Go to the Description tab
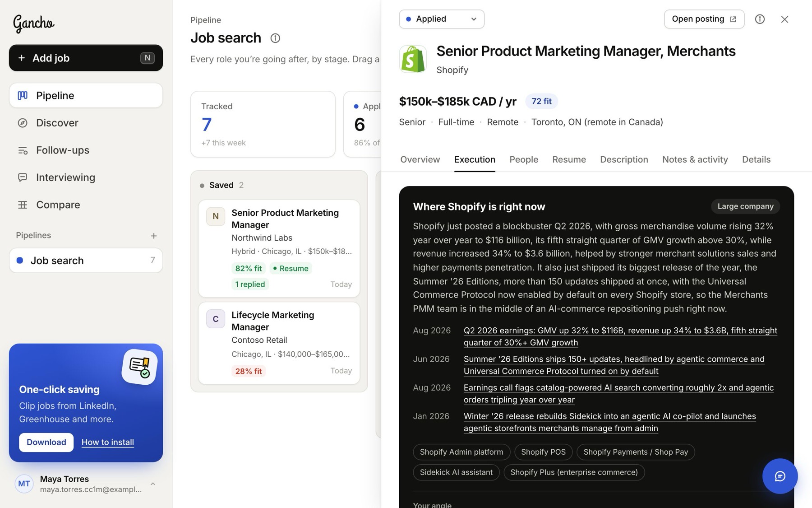812x508 pixels. pyautogui.click(x=624, y=159)
